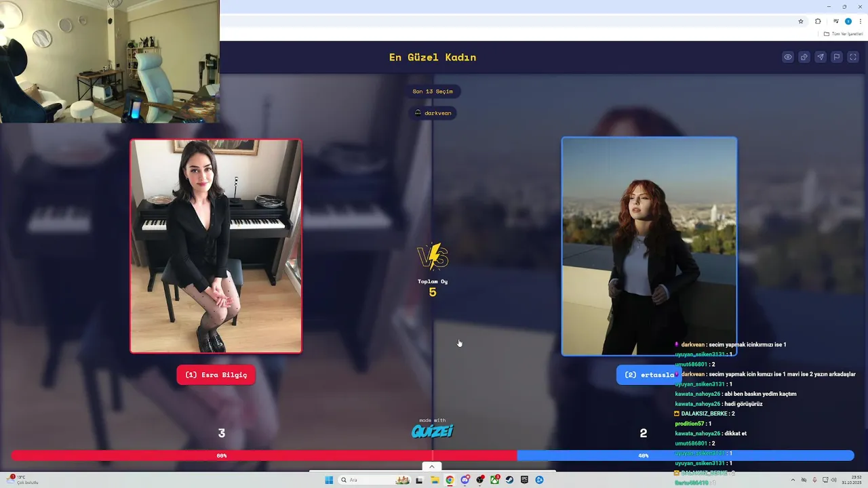This screenshot has width=868, height=488.
Task: Click the total vote count 5
Action: click(x=433, y=293)
